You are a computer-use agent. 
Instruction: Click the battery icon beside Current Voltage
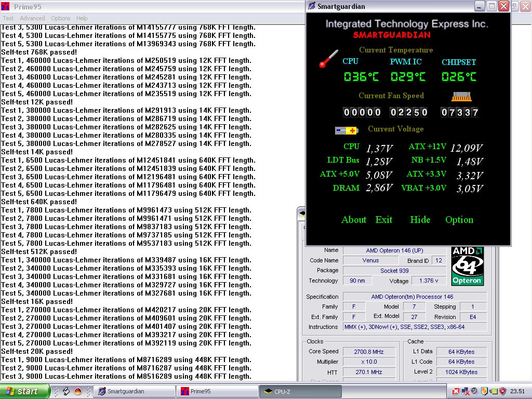point(347,130)
